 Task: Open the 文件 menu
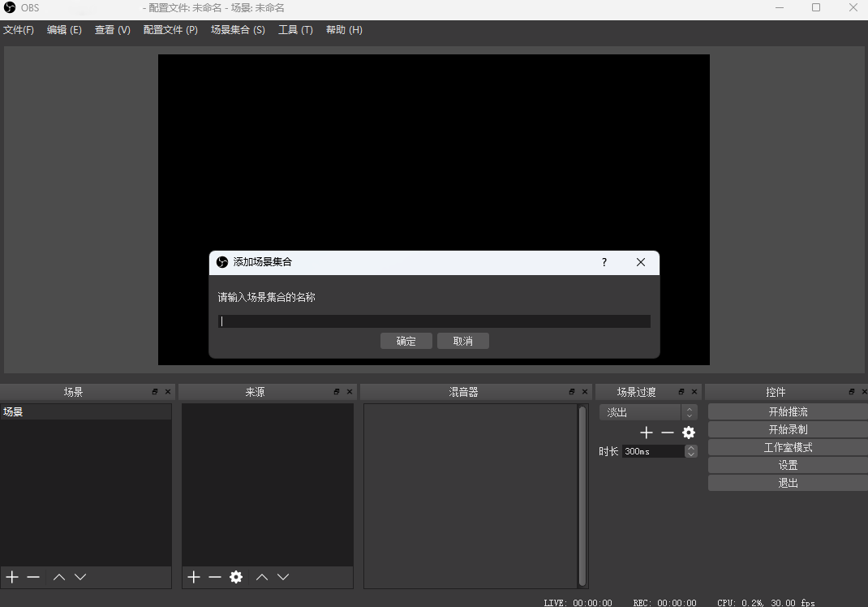tap(18, 29)
